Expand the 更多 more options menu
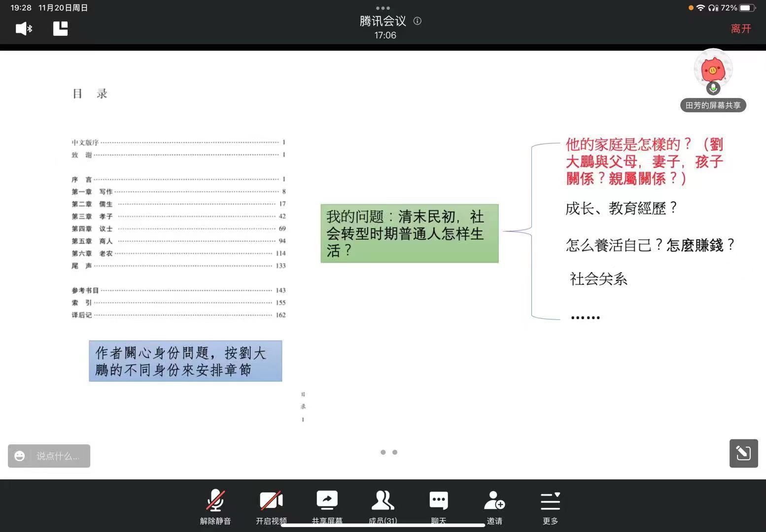 click(550, 507)
